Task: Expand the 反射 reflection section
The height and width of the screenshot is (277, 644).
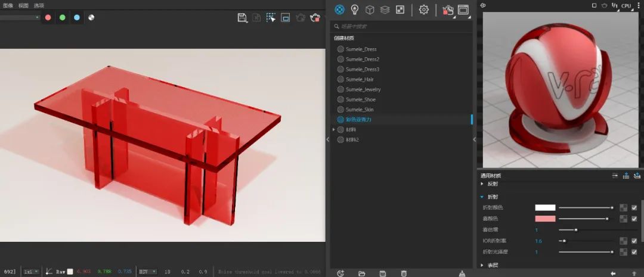Action: coord(482,184)
